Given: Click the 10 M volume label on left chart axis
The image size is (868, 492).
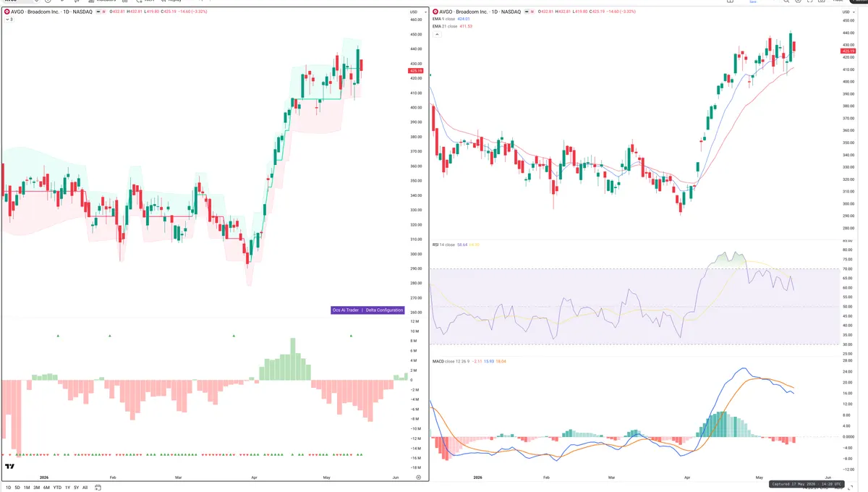Looking at the screenshot, I should pyautogui.click(x=415, y=331).
